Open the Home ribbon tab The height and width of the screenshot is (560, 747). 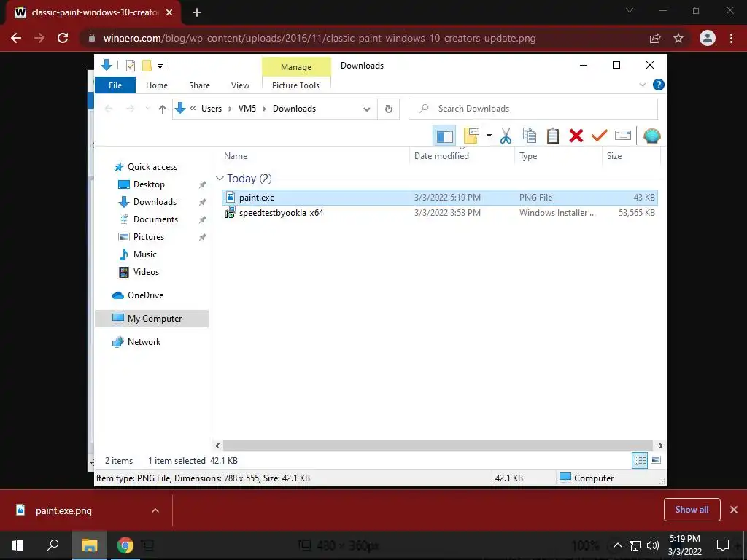[157, 85]
